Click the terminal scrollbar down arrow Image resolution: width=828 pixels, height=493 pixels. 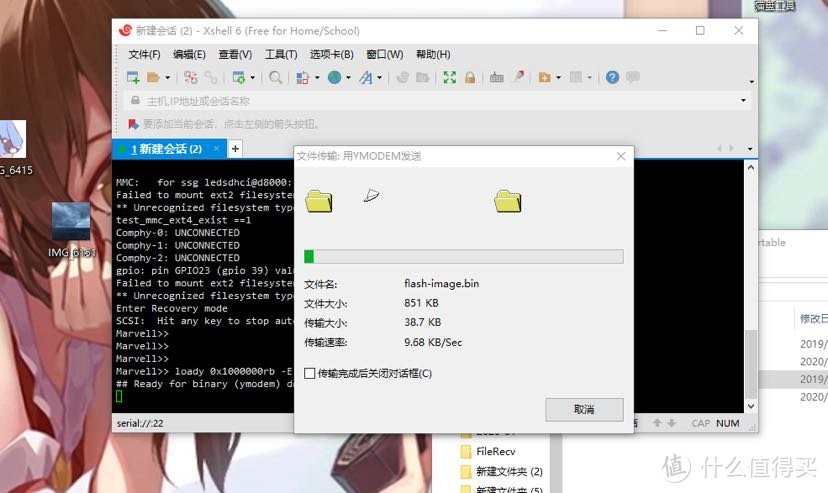coord(750,406)
